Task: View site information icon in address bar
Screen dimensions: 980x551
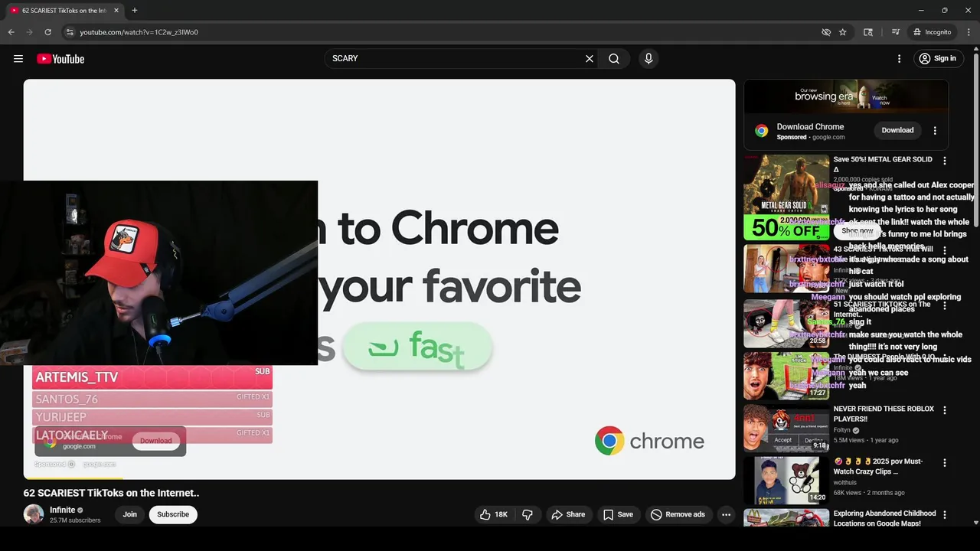Action: [70, 32]
